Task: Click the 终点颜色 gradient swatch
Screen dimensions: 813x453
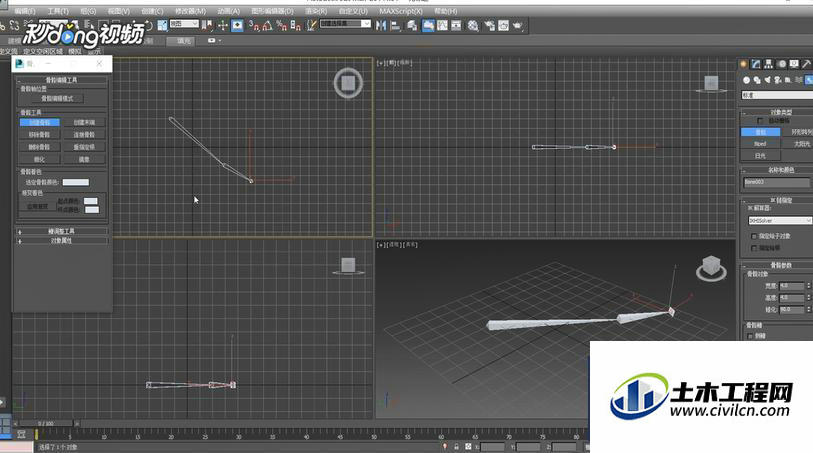Action: coord(92,209)
